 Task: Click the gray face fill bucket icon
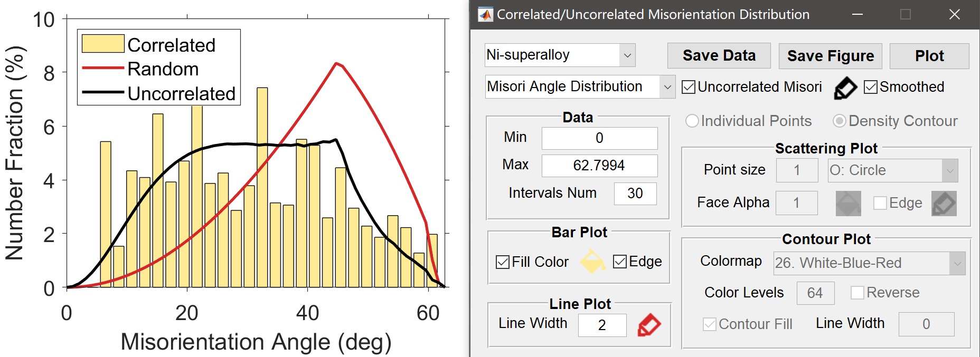pos(848,204)
